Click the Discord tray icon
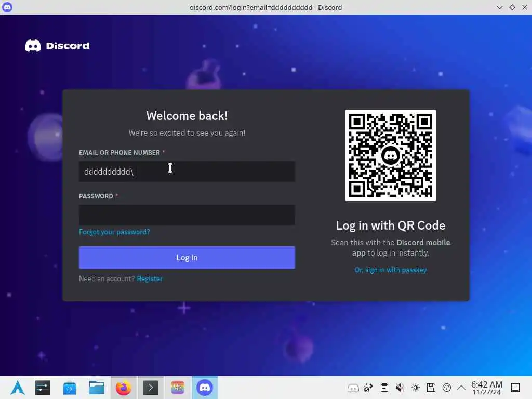Viewport: 532px width, 399px height. 353,388
